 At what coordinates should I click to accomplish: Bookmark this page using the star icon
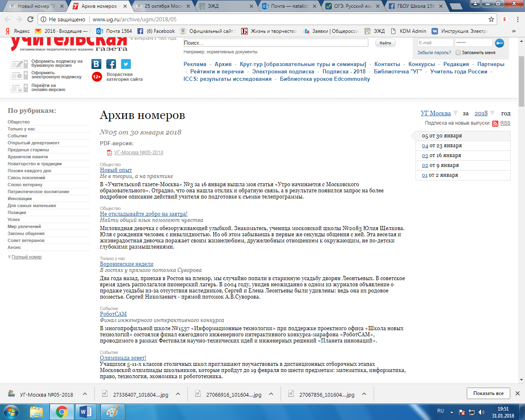tap(491, 19)
